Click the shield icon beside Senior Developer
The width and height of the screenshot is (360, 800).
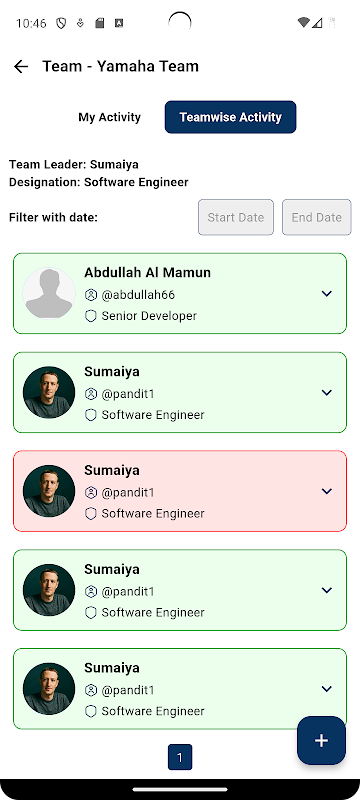(91, 316)
